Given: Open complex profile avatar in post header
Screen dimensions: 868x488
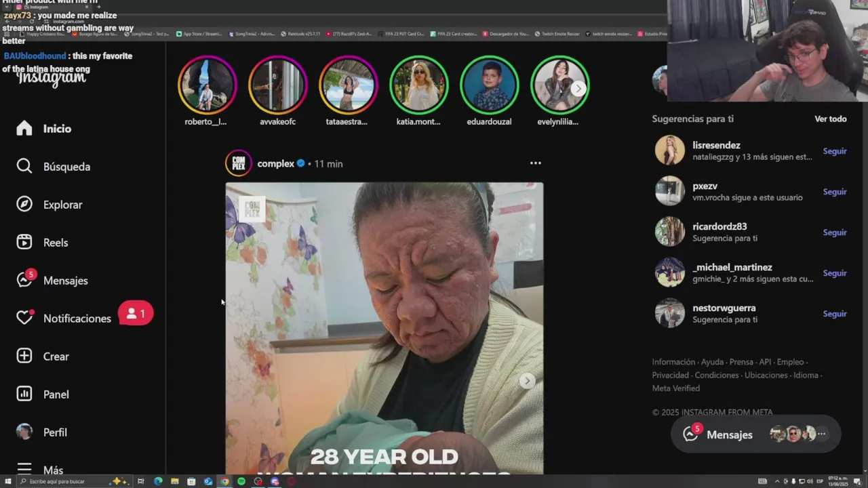Looking at the screenshot, I should coord(239,163).
